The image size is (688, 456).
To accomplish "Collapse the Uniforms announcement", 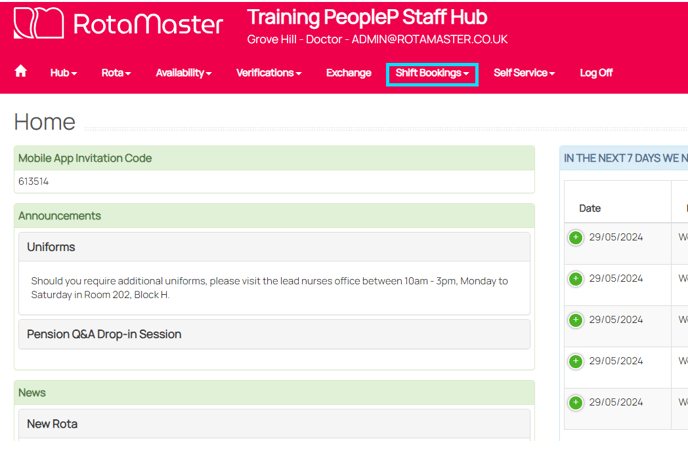I will point(51,247).
